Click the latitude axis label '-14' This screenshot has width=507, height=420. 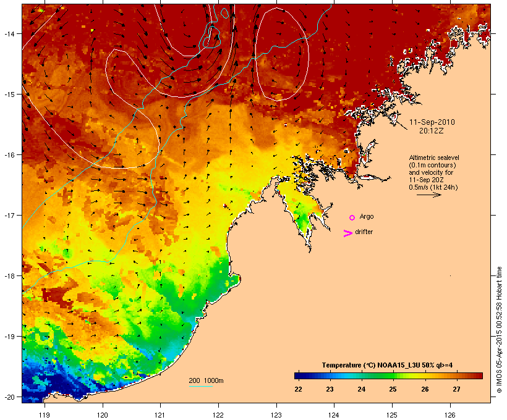(9, 33)
